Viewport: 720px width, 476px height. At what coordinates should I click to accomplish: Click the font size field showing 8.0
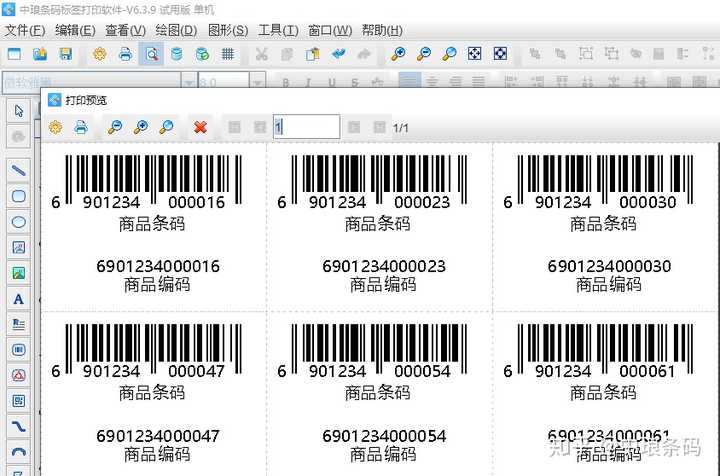[x=224, y=82]
